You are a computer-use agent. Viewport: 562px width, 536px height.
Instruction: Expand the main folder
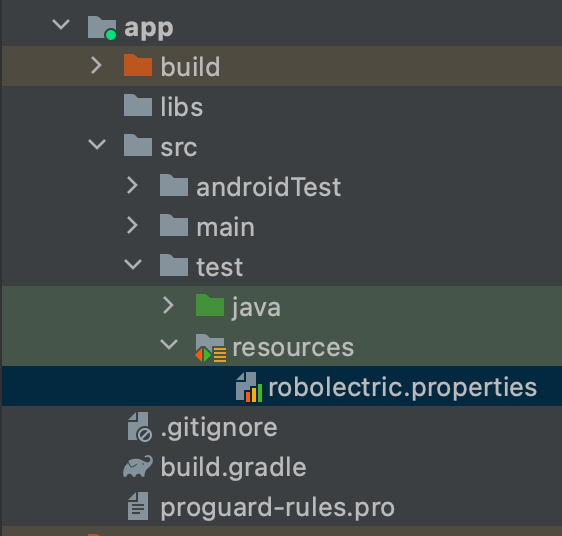(x=133, y=226)
